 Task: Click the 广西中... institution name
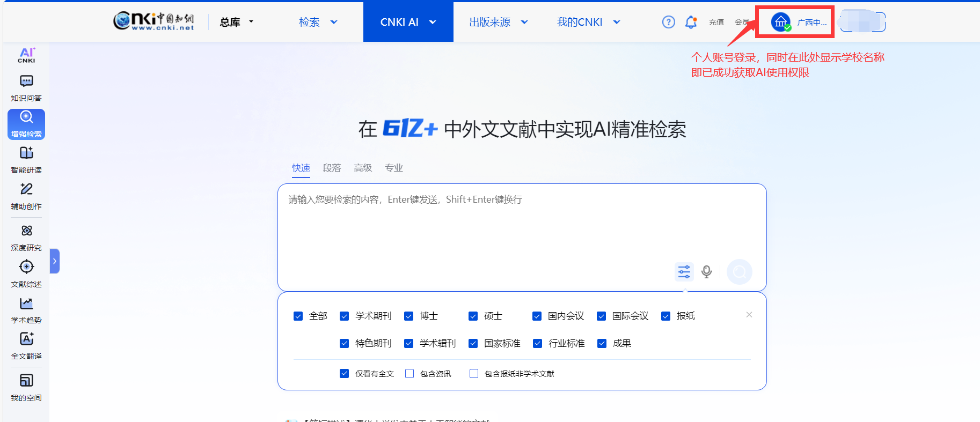[x=811, y=22]
